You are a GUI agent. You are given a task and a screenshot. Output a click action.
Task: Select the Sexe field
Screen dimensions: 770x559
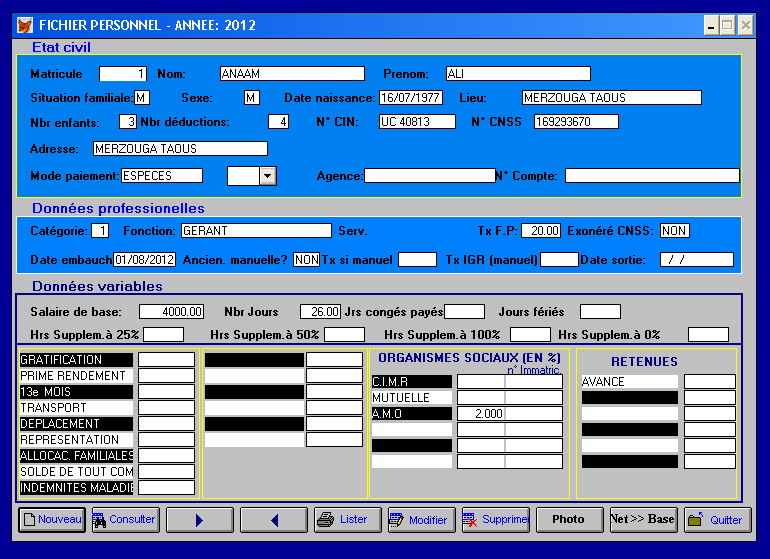(x=251, y=98)
